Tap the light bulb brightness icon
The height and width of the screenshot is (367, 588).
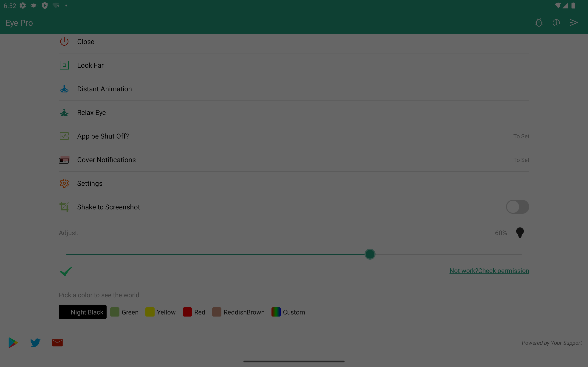[x=520, y=233]
